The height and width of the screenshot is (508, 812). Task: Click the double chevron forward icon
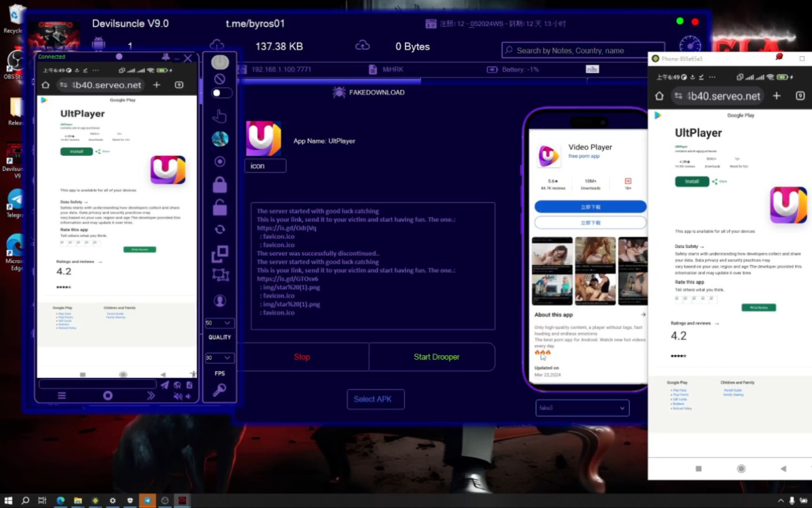point(151,396)
